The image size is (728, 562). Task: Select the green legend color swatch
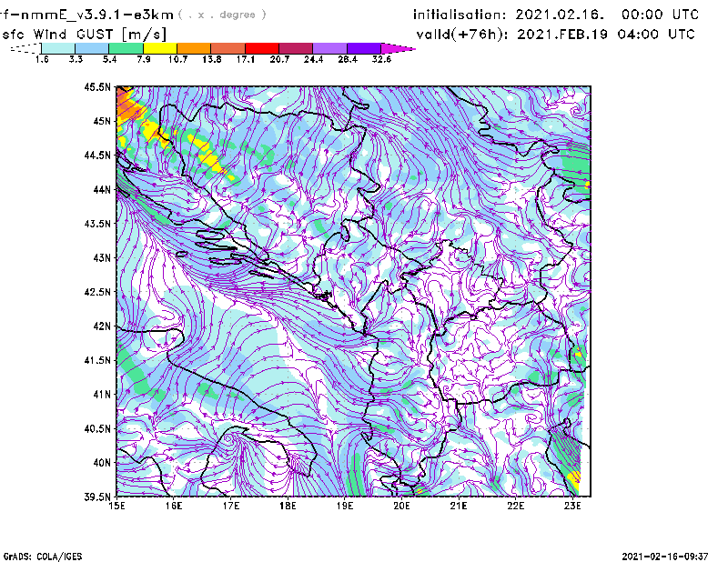126,48
